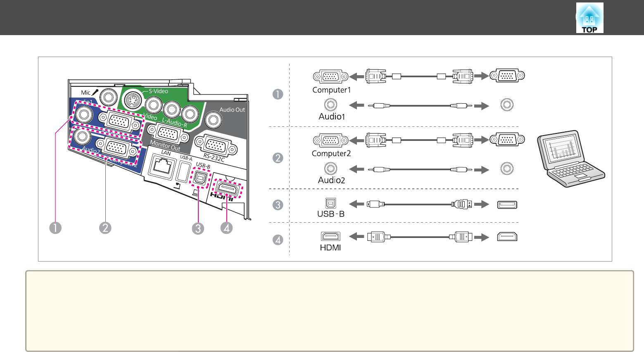Click the S-Video label on the panel
Viewport: 644px width, 352px height.
coord(159,91)
